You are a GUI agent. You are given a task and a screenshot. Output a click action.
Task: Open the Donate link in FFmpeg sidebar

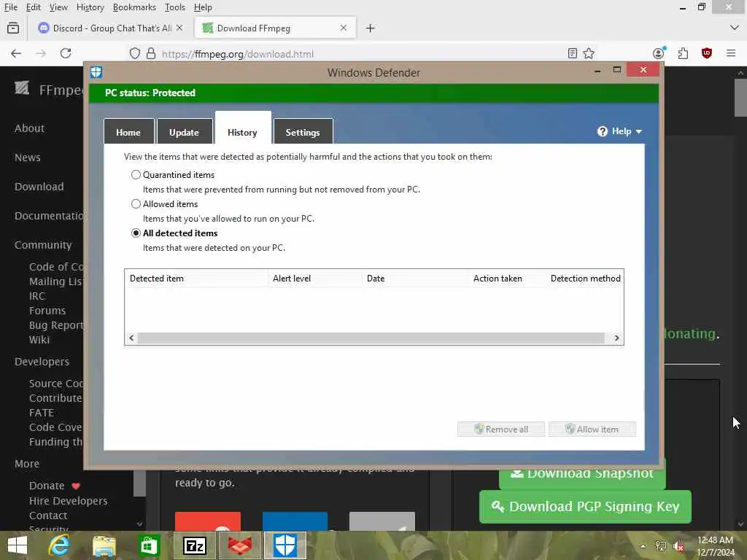point(47,485)
